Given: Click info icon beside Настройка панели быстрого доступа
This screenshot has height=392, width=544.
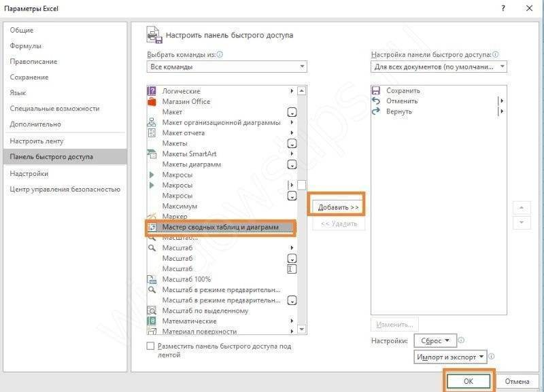Looking at the screenshot, I should [x=496, y=54].
